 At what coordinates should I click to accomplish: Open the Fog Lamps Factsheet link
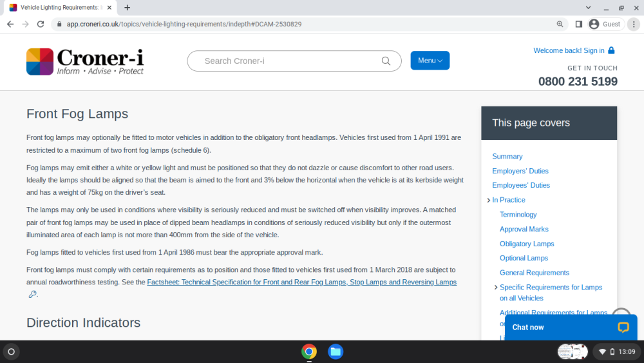pos(301,282)
